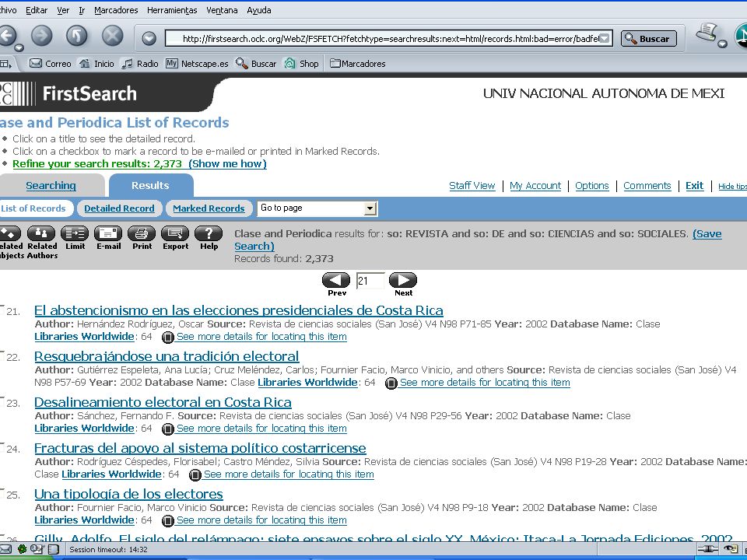Go to Prev page arrow
The height and width of the screenshot is (560, 747).
(x=336, y=280)
